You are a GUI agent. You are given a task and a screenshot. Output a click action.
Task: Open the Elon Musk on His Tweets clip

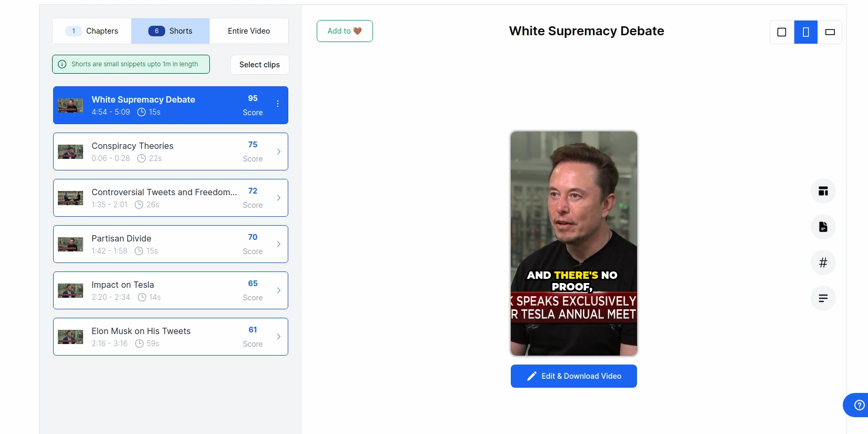170,337
